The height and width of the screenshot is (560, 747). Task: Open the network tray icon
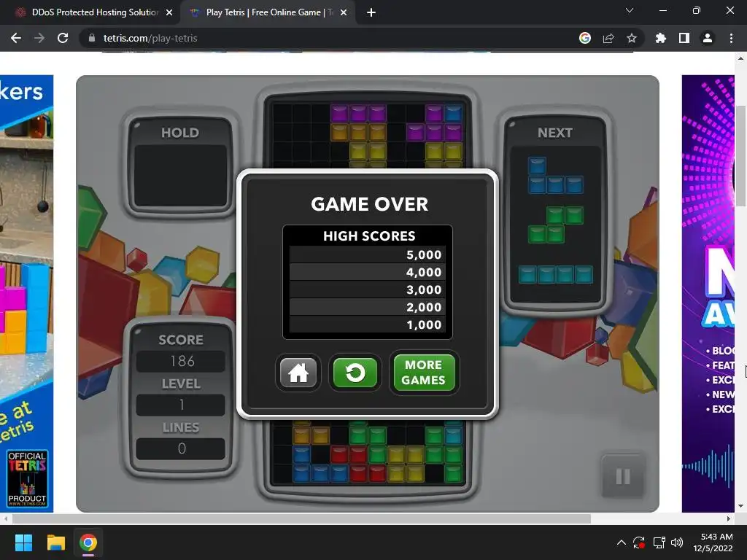(659, 542)
